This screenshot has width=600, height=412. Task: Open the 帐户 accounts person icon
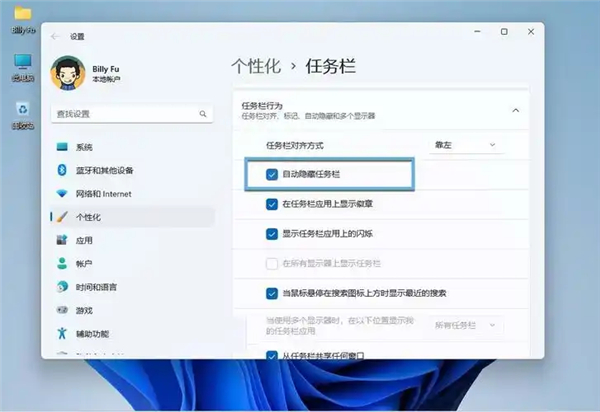pyautogui.click(x=62, y=263)
